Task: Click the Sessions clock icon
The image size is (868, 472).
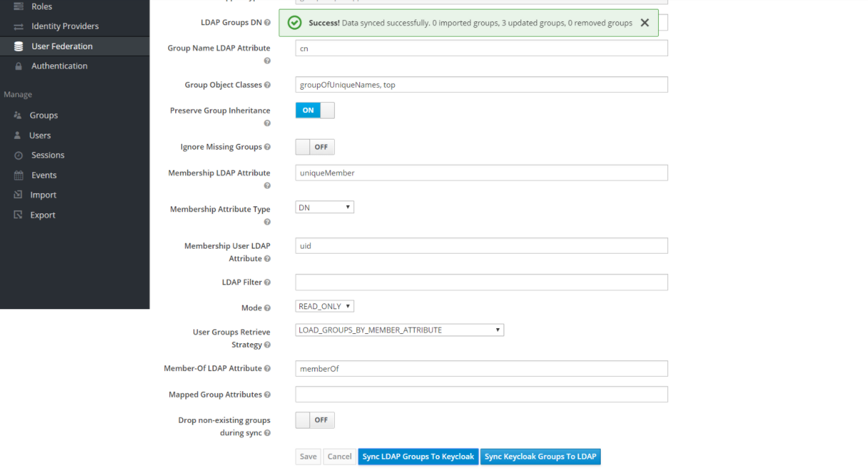Action: coord(18,155)
